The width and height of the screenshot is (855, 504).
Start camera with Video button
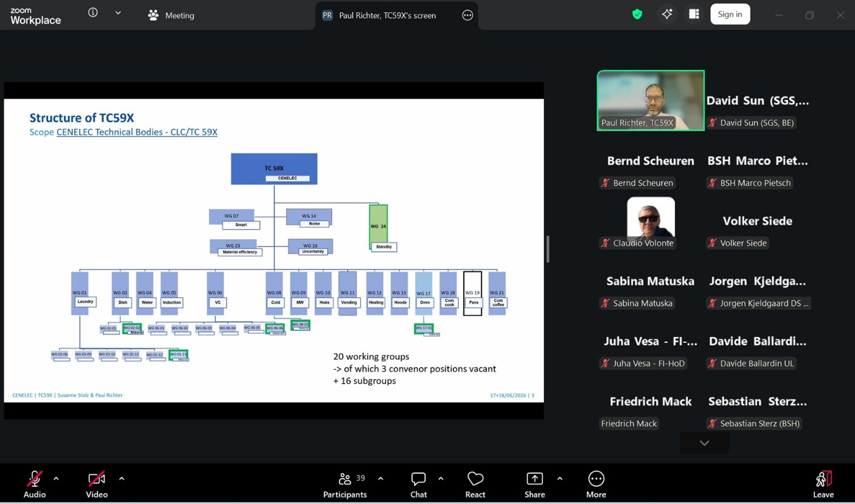click(x=97, y=484)
